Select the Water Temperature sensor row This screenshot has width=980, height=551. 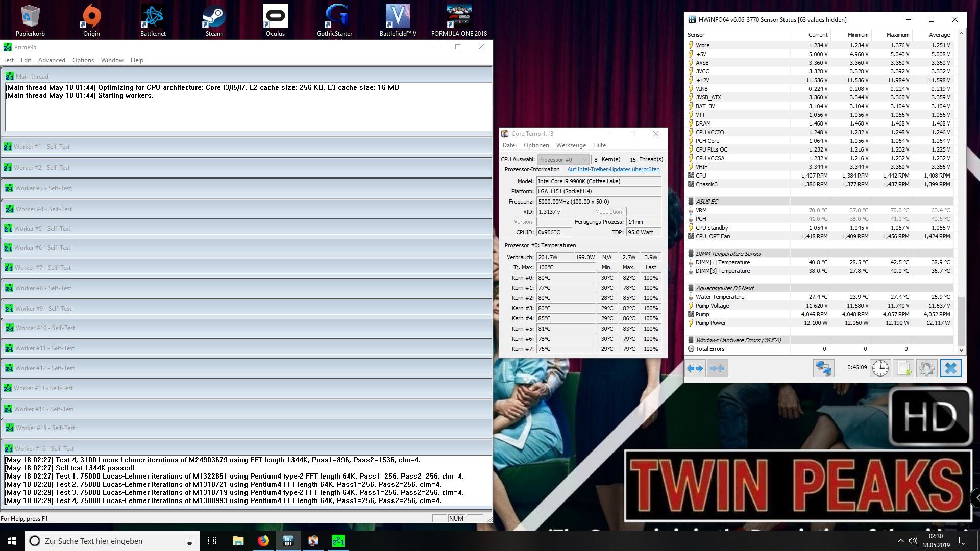coord(820,297)
